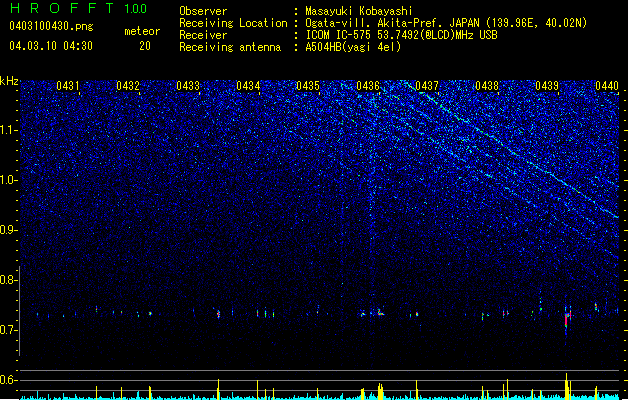Click the 0436 time marker
The image size is (629, 400).
[x=367, y=86]
